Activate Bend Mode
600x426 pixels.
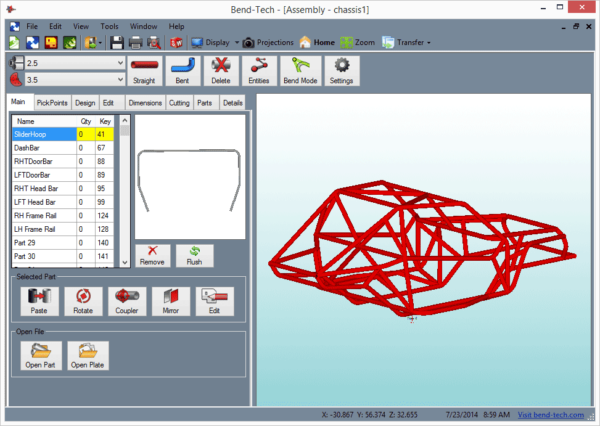tap(300, 71)
